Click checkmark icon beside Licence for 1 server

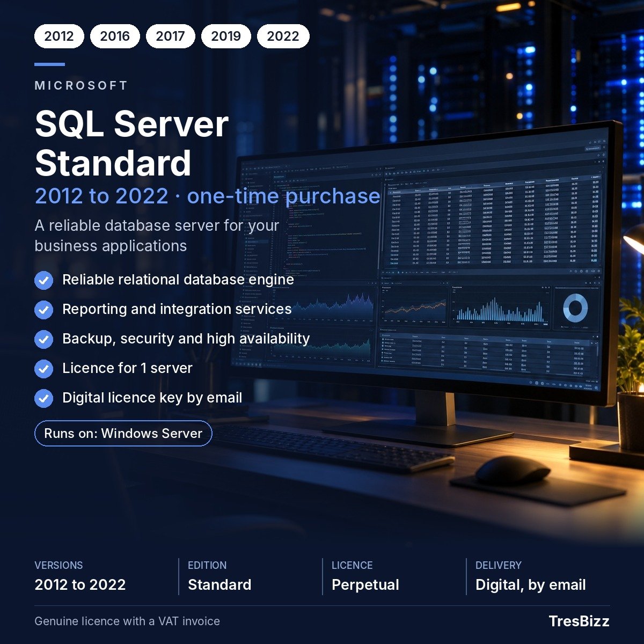pos(43,369)
